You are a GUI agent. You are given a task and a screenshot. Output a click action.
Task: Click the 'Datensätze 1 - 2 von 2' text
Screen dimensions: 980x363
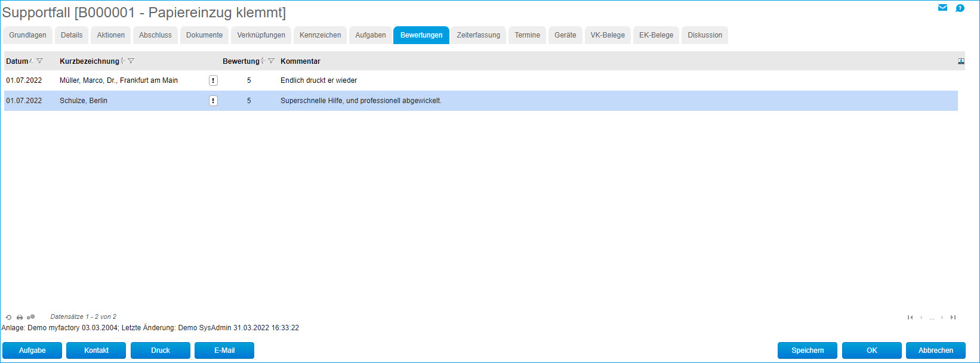[84, 317]
